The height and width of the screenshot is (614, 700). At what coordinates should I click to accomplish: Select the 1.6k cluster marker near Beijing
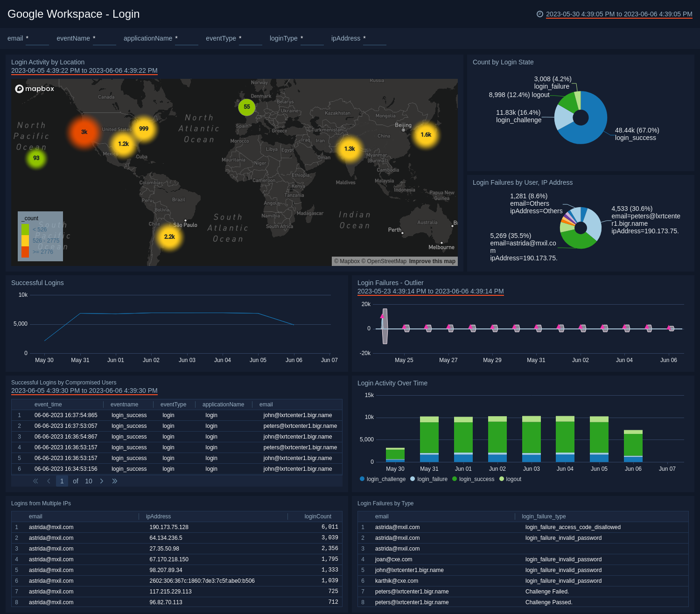pos(426,135)
